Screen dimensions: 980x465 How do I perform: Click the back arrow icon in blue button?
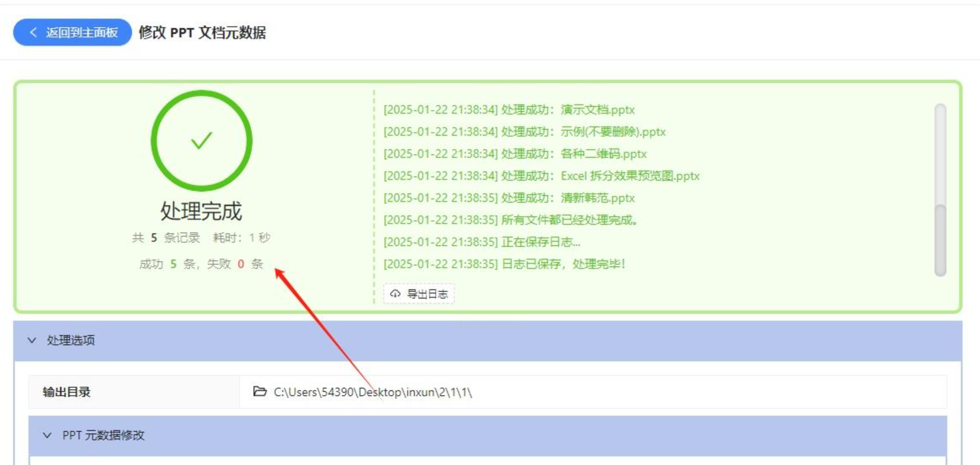pyautogui.click(x=34, y=32)
